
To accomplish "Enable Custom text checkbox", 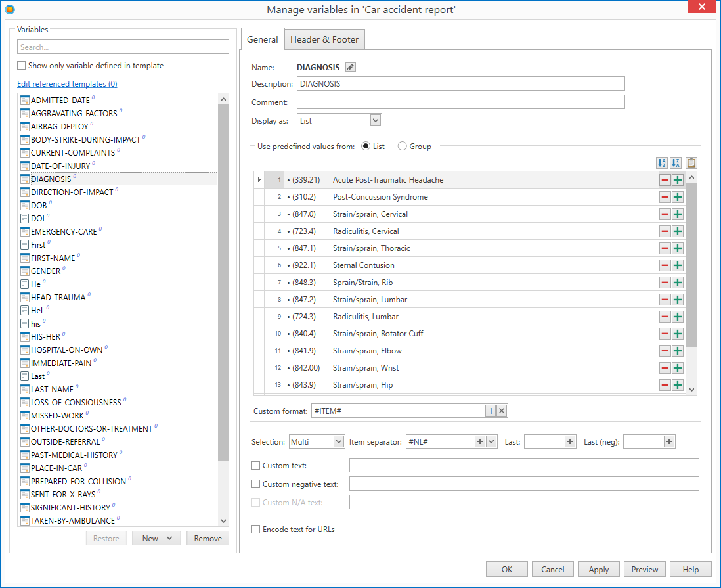I will click(x=255, y=466).
